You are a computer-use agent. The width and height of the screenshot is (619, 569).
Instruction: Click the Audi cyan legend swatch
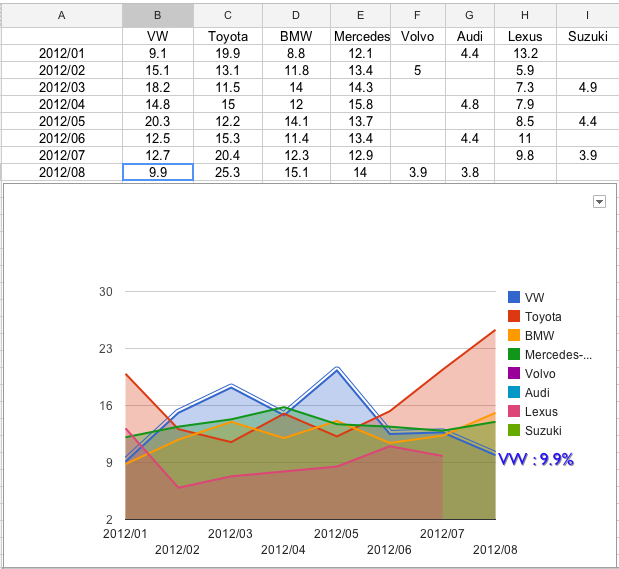click(x=514, y=392)
